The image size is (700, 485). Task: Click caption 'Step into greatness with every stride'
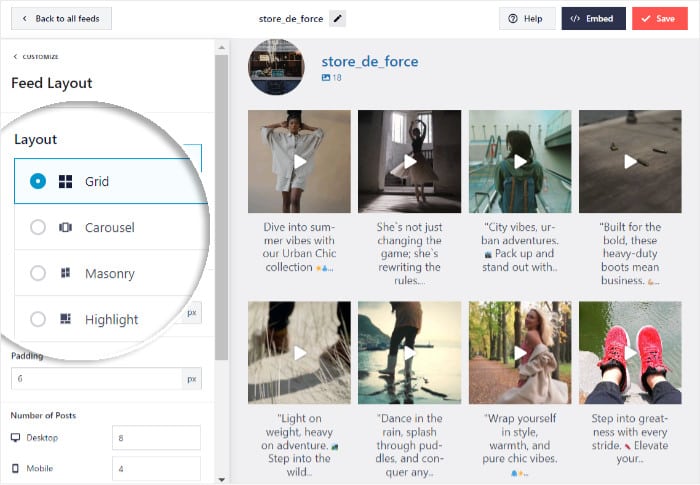630,439
